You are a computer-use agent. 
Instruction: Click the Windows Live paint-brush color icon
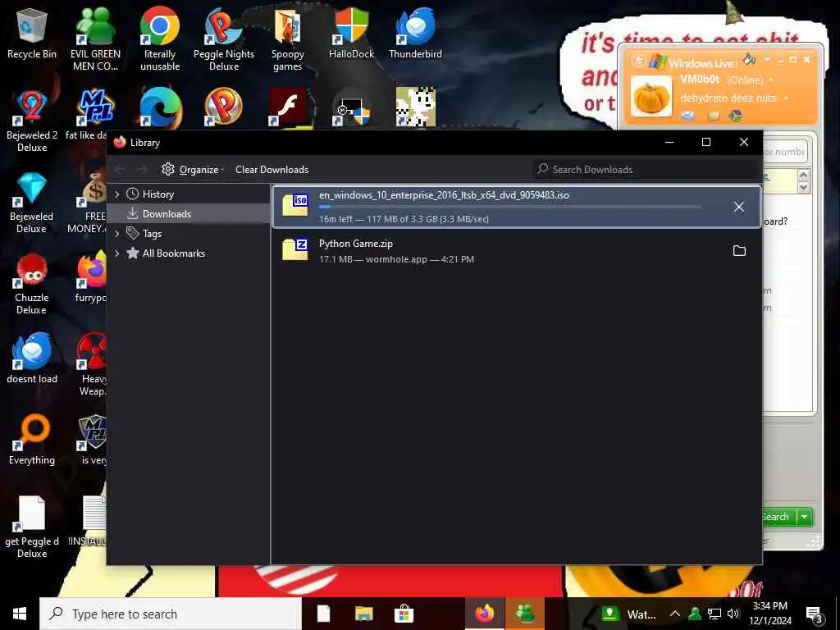click(750, 59)
